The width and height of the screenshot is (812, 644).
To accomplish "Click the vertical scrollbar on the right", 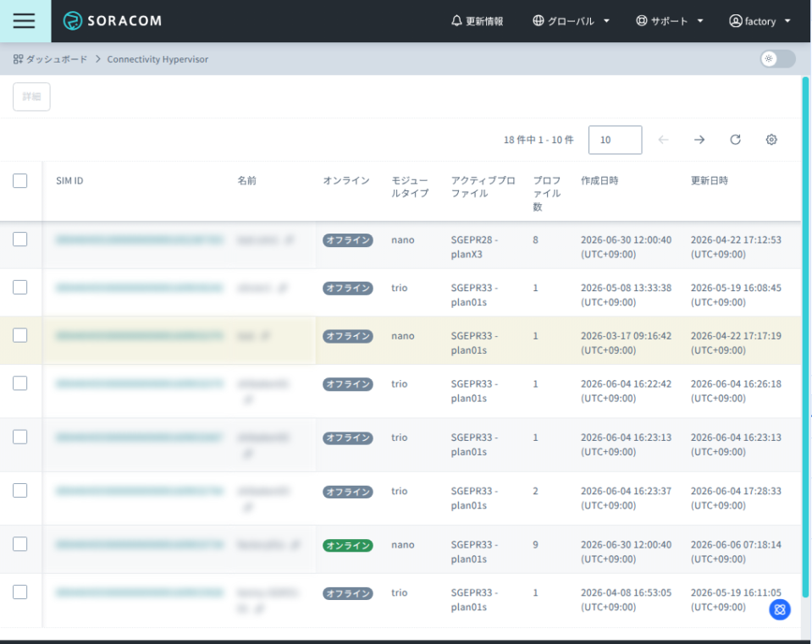I will point(805,337).
